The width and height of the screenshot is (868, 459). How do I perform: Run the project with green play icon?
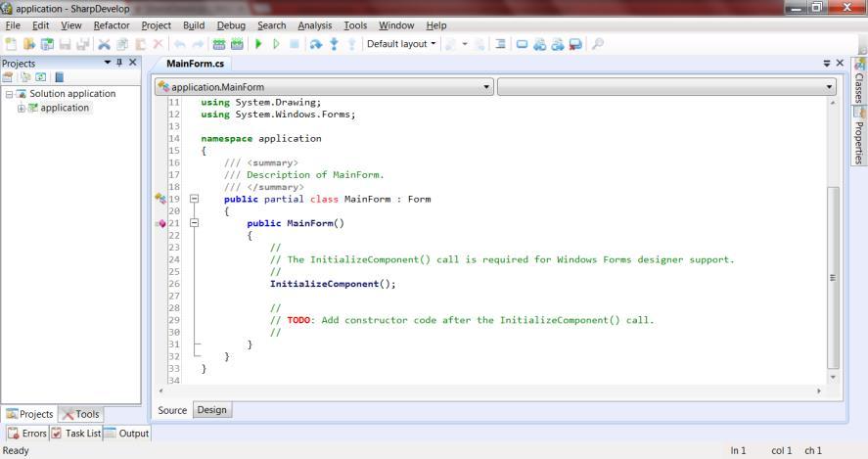coord(258,44)
